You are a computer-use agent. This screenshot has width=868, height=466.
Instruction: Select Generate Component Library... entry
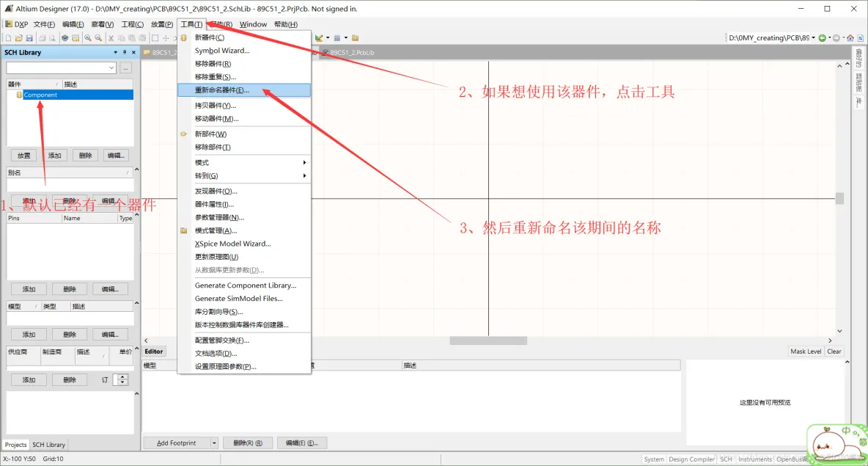coord(243,285)
